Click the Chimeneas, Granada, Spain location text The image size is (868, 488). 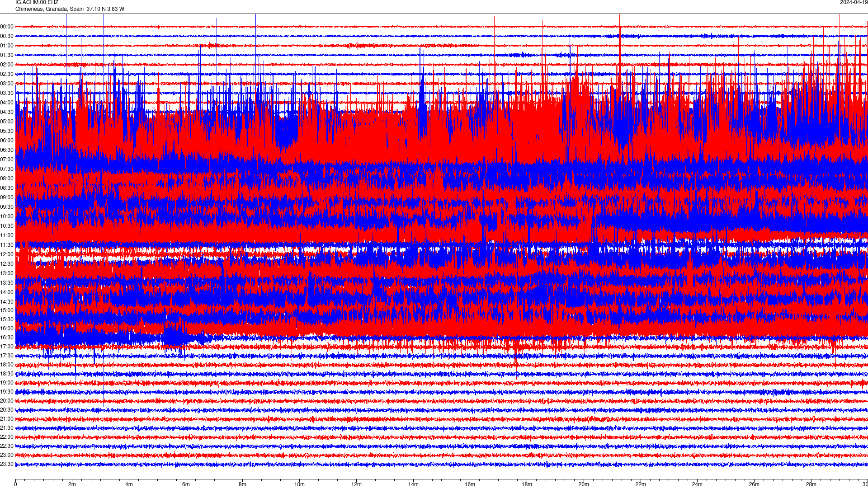[49, 9]
